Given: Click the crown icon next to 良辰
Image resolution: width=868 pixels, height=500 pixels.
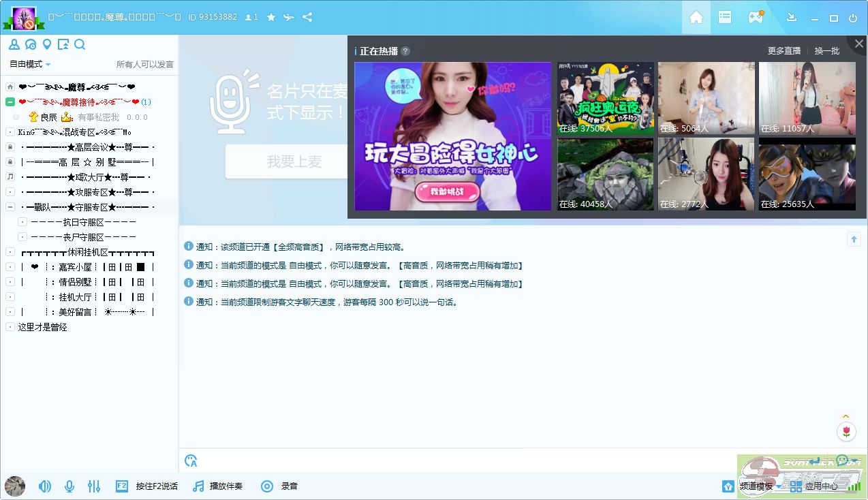Looking at the screenshot, I should click(x=67, y=118).
